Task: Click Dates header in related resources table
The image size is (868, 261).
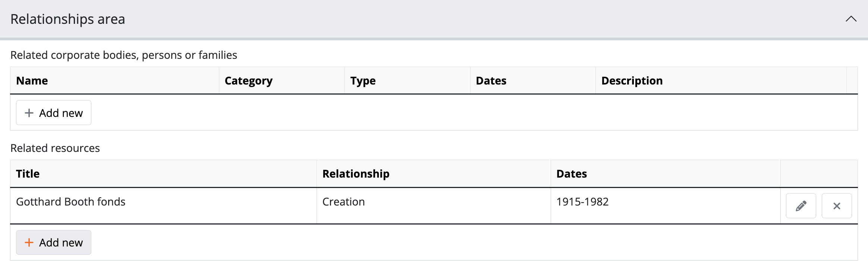Action: point(572,174)
